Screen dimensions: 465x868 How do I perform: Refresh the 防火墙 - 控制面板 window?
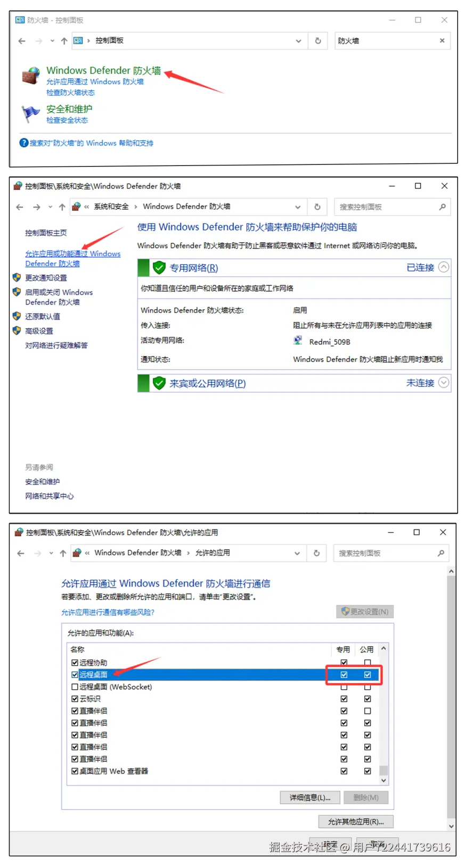click(318, 40)
